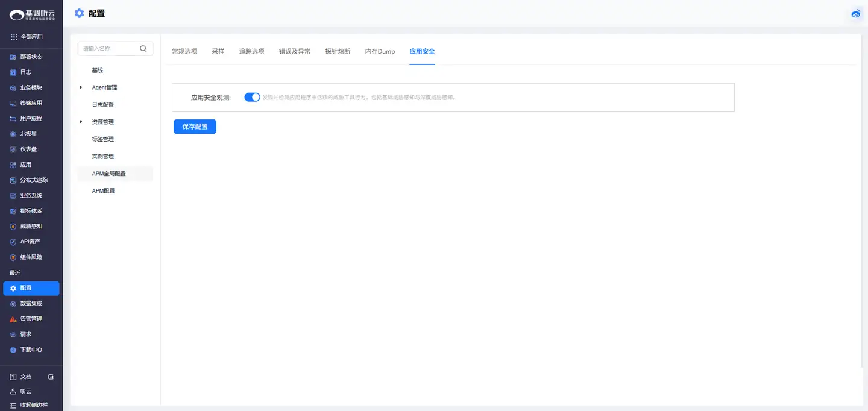Click the 下载中心 icon
Viewport: 868px width, 411px height.
click(13, 350)
